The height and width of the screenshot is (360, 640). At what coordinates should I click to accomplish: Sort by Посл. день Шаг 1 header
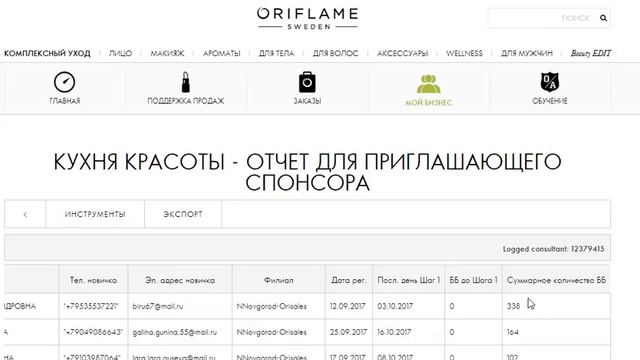click(409, 280)
